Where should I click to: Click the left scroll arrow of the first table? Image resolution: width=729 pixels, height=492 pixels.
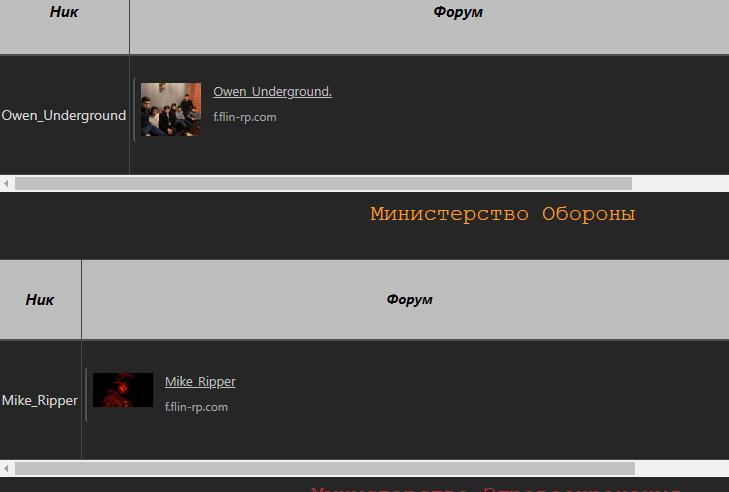(6, 183)
